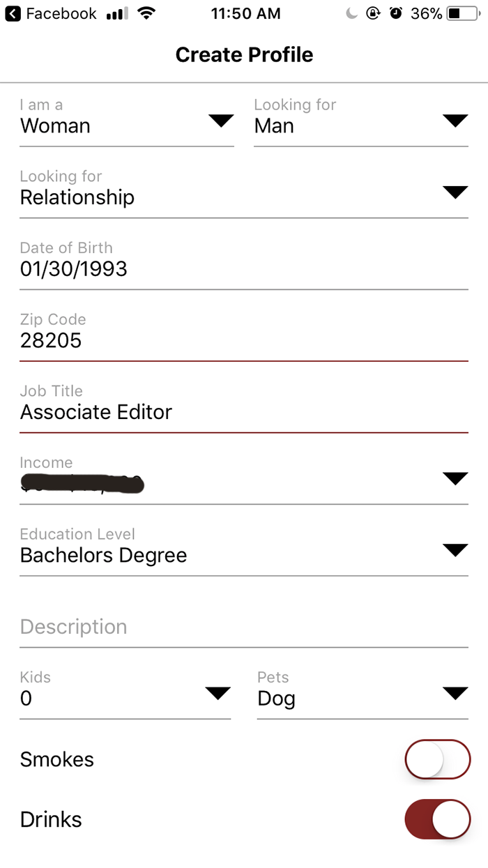
Task: Tap the Wi-Fi status icon
Action: [x=146, y=14]
